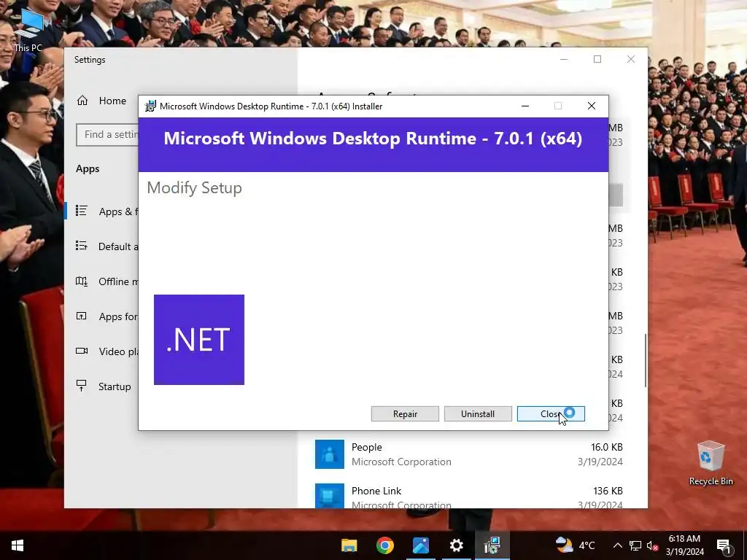Viewport: 747px width, 560px height.
Task: Focus the Find a setting search box
Action: coord(107,135)
